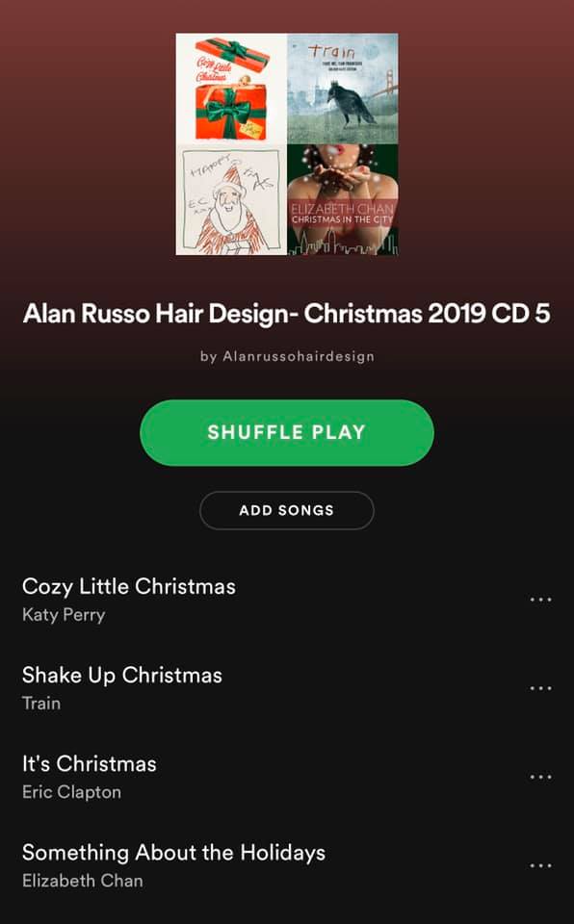Start Shuffle Play for the playlist

[287, 432]
